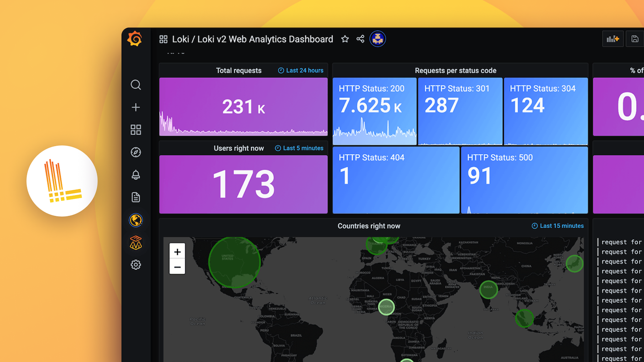Click the orange layered stack icon in sidebar

tap(136, 242)
